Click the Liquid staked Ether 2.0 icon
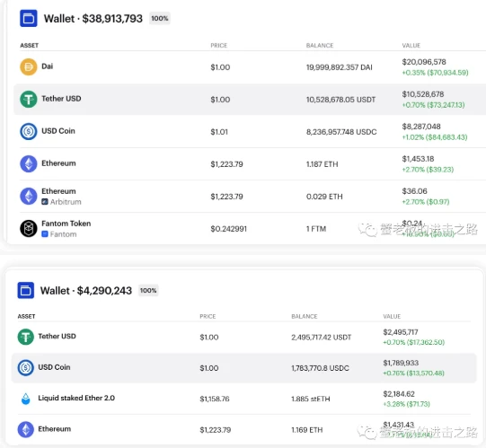Viewport: 486px width, 448px height. tap(26, 399)
